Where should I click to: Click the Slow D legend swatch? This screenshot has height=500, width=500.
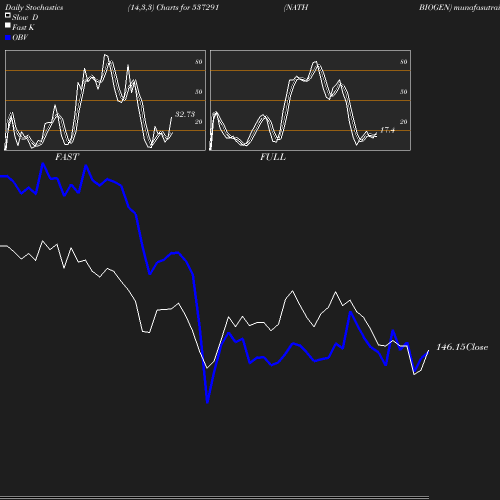tap(8, 15)
